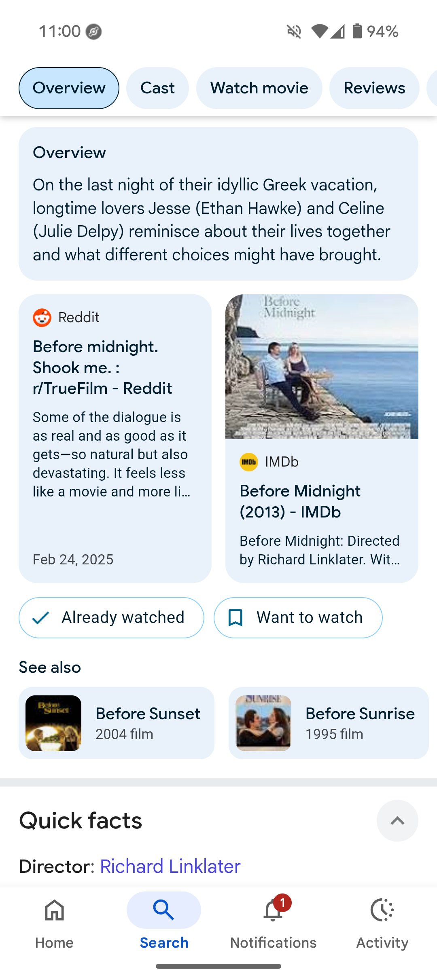
Task: Tap the checkmark icon on Already watched
Action: [40, 618]
